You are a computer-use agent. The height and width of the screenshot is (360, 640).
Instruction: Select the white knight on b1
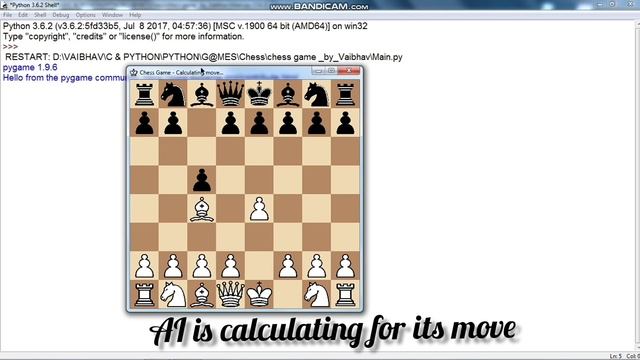[x=173, y=295]
